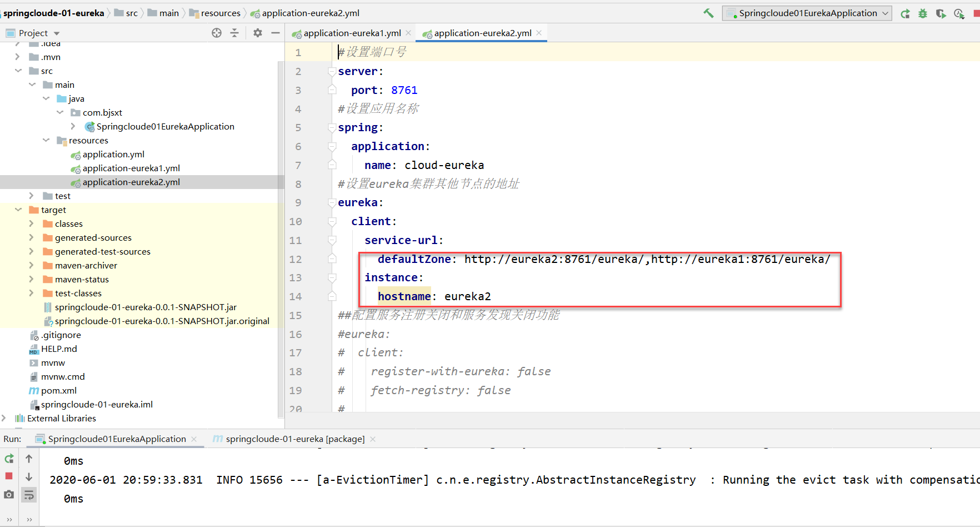Rerun application in Run panel
The height and width of the screenshot is (527, 980).
click(9, 459)
